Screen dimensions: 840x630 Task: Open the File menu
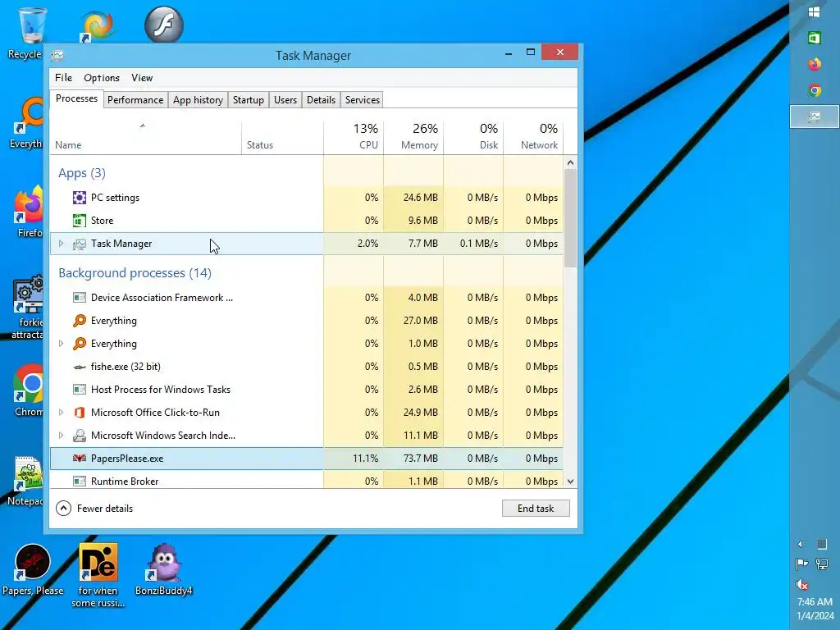[63, 78]
